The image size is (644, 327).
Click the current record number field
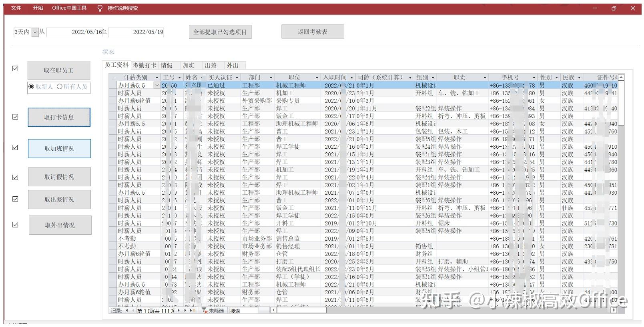pyautogui.click(x=155, y=311)
